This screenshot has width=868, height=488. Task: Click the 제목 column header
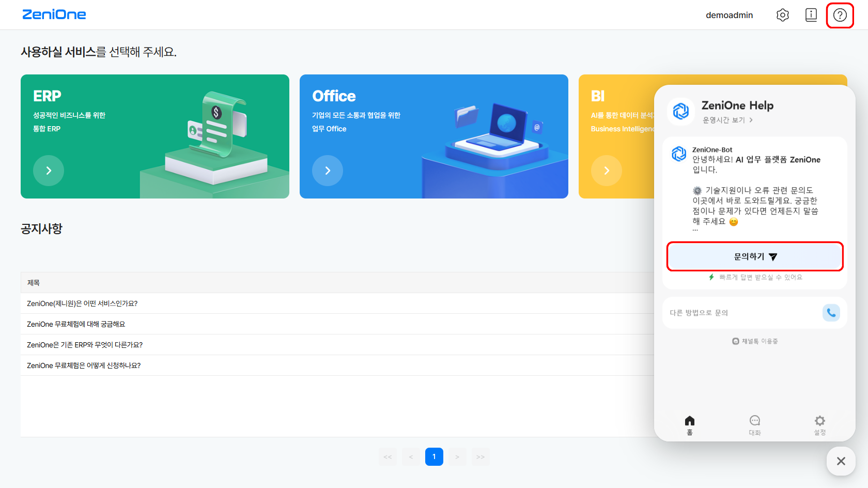pyautogui.click(x=34, y=283)
